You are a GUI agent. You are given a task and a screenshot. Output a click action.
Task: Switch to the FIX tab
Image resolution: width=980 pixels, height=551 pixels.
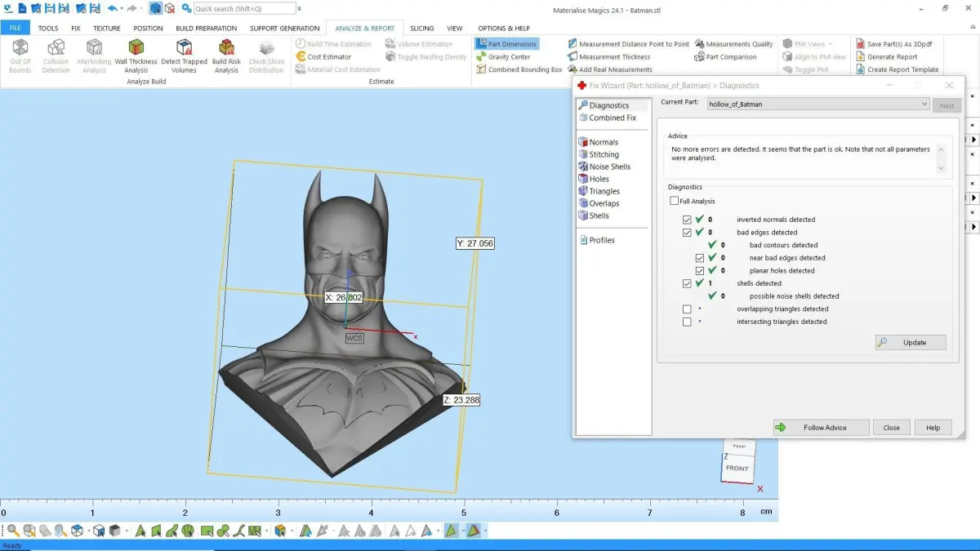[x=76, y=28]
